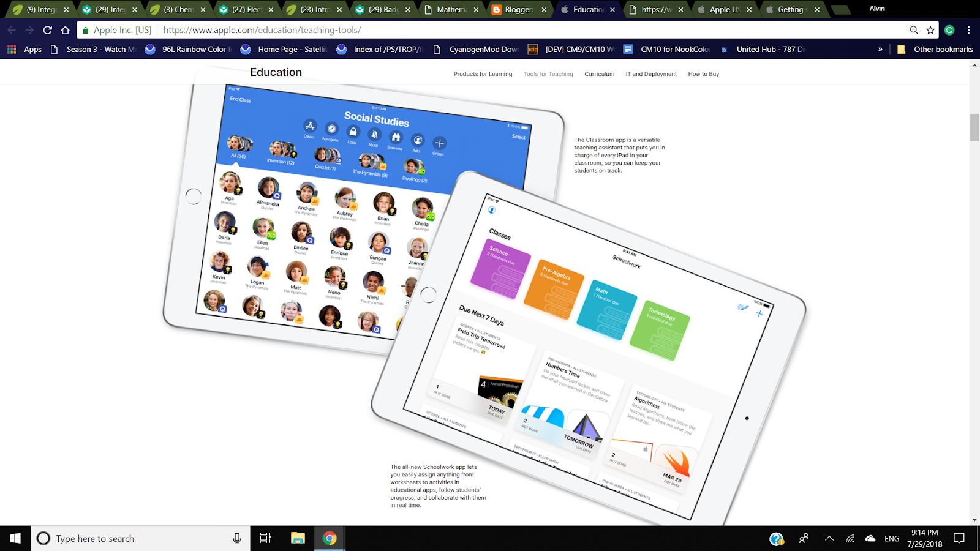The width and height of the screenshot is (980, 551).
Task: Click the Navigate compass icon
Action: click(x=330, y=129)
